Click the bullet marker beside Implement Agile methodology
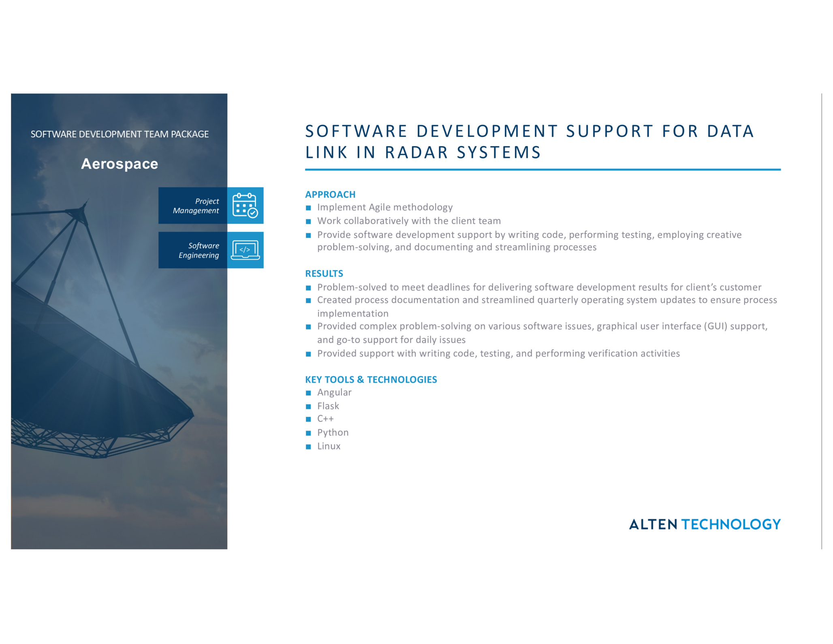Viewport: 833px width, 644px height. (309, 208)
